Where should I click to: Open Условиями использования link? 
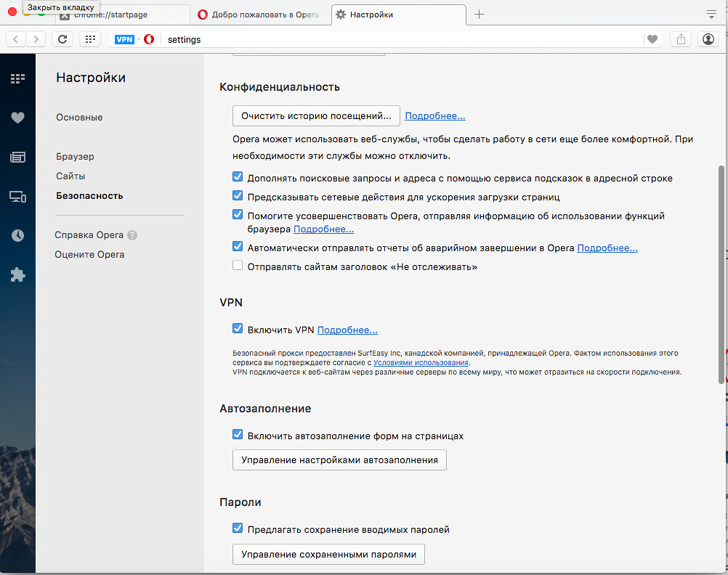pyautogui.click(x=421, y=363)
